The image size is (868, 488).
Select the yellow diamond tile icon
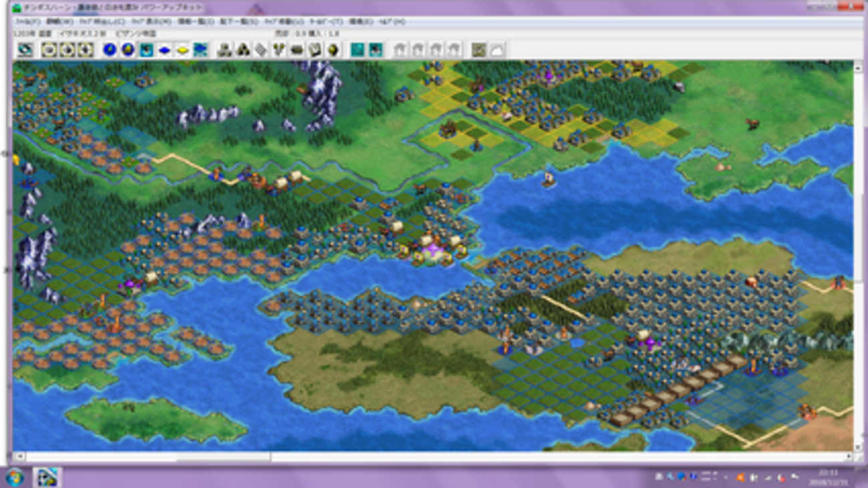pyautogui.click(x=182, y=49)
